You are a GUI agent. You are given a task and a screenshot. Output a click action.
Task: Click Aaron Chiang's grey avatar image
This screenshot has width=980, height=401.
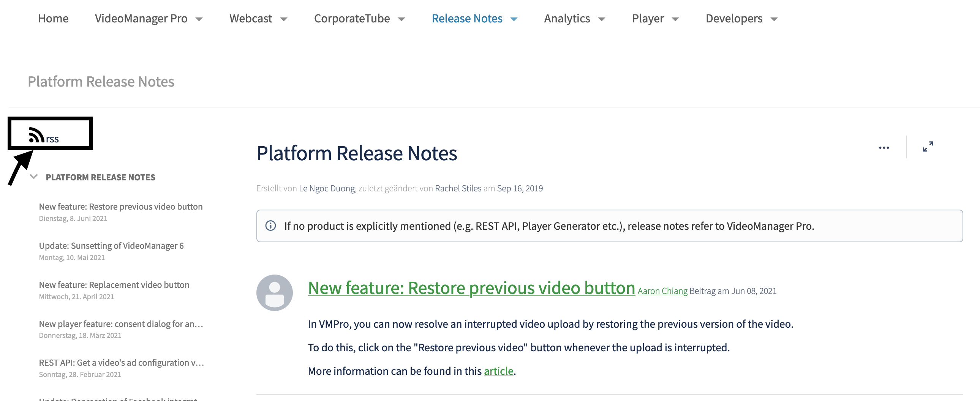[275, 292]
